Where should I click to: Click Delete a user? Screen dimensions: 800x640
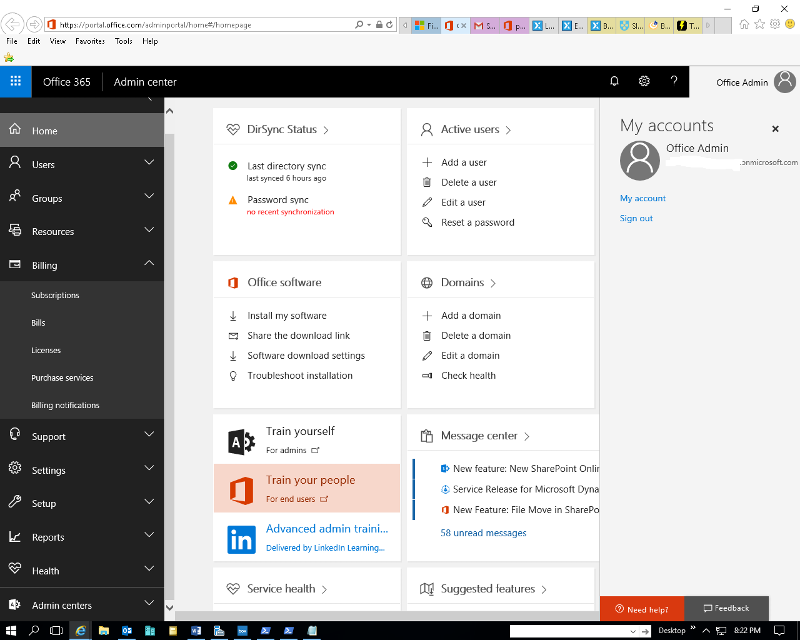point(468,182)
